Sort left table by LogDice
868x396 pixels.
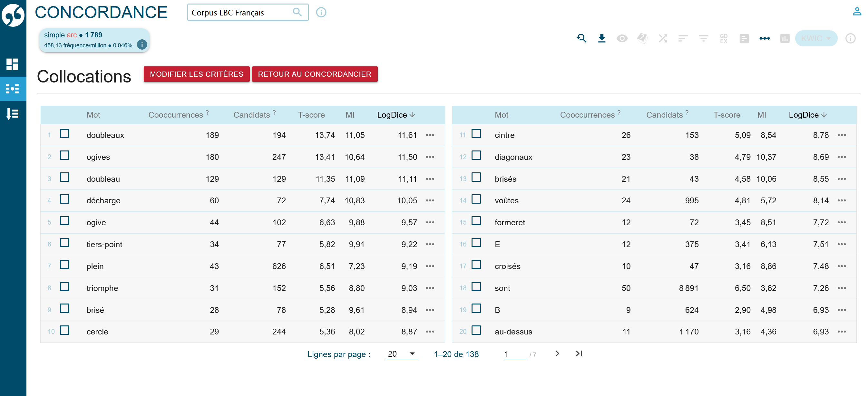(396, 115)
